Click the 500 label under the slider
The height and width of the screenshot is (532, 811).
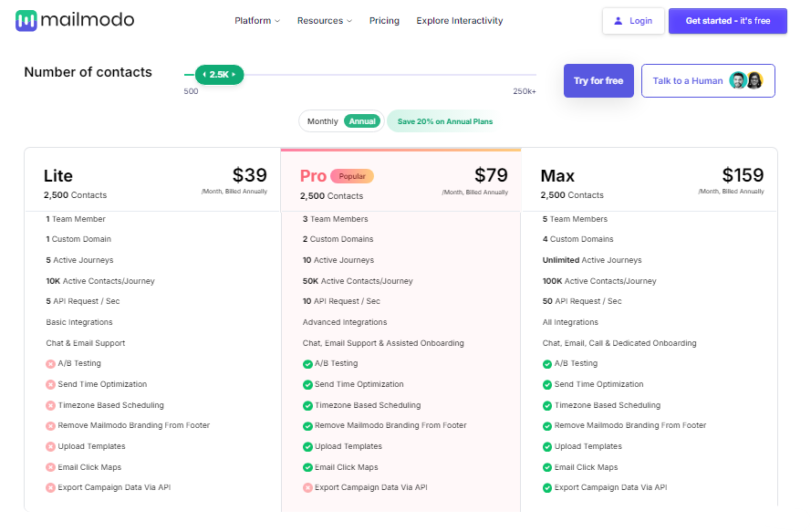tap(191, 91)
